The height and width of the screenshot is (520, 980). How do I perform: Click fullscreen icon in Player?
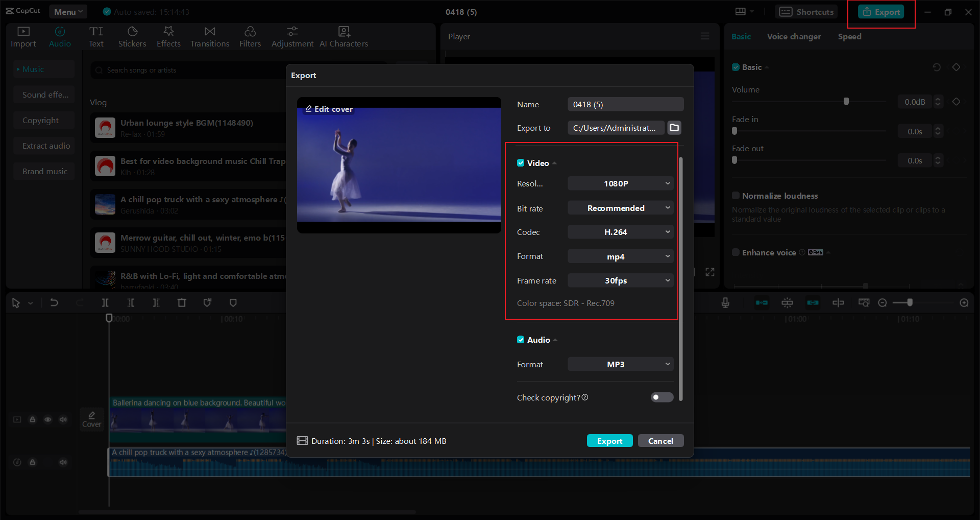710,272
